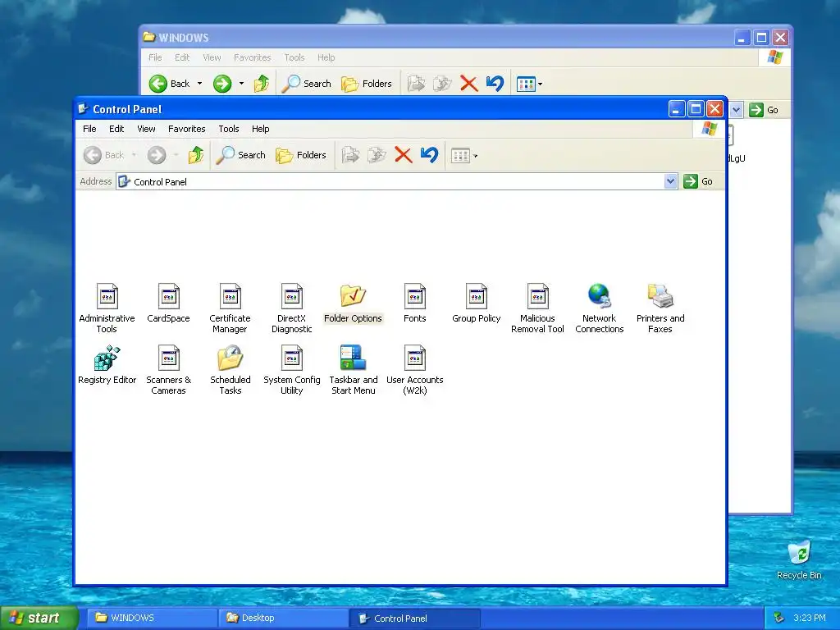
Task: Open Group Policy icon
Action: [477, 304]
